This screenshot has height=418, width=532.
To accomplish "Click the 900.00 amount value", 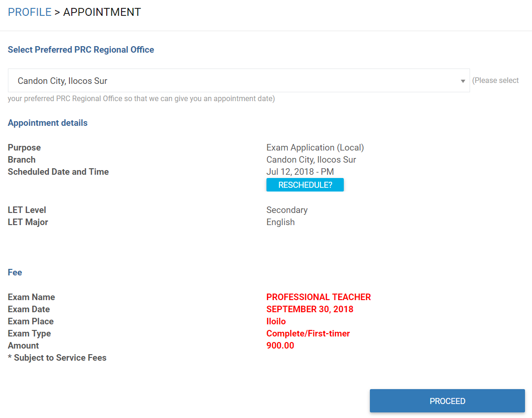I will pos(280,345).
